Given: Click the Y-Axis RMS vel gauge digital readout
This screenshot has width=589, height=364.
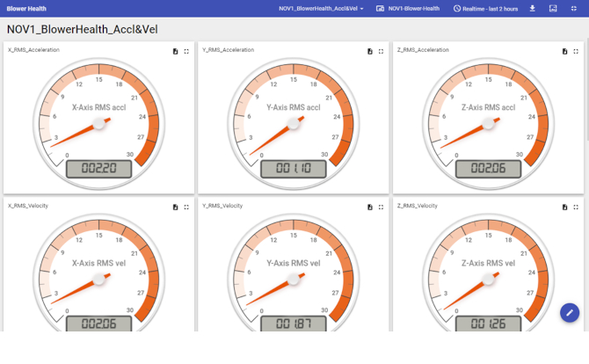Looking at the screenshot, I should (294, 324).
